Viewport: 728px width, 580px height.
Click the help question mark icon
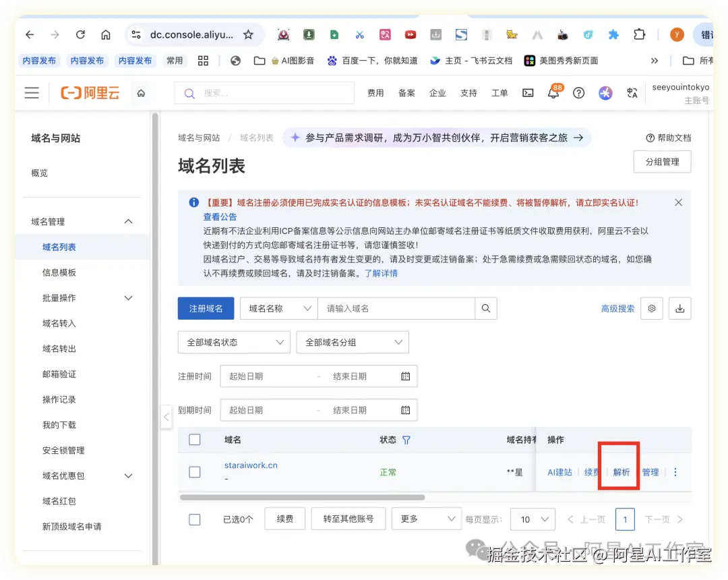tap(578, 93)
